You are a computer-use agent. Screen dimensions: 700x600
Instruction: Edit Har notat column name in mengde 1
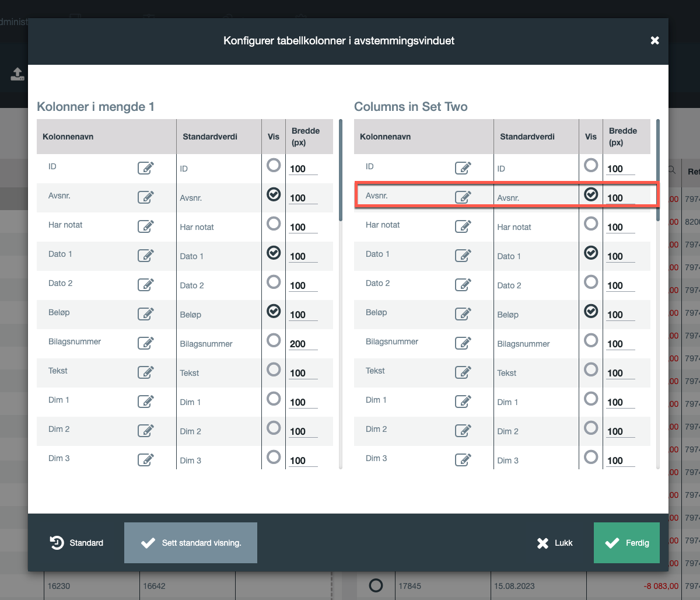(x=145, y=226)
